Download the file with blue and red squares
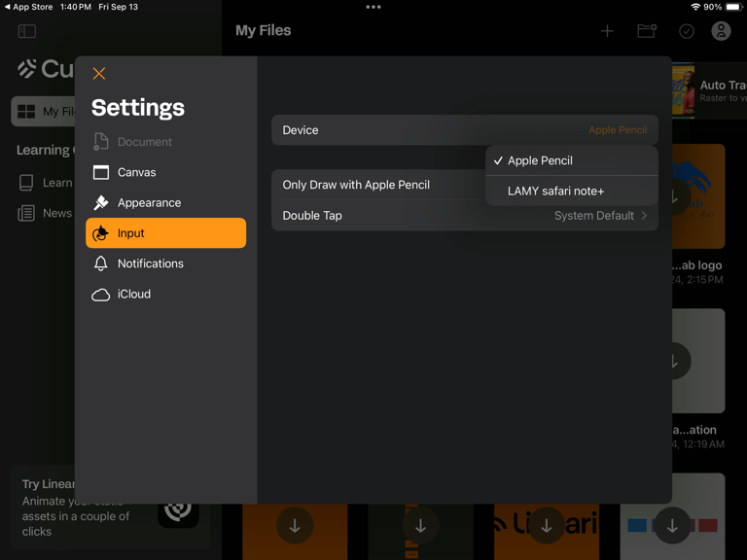Screen dimensions: 747x560 pyautogui.click(x=672, y=526)
